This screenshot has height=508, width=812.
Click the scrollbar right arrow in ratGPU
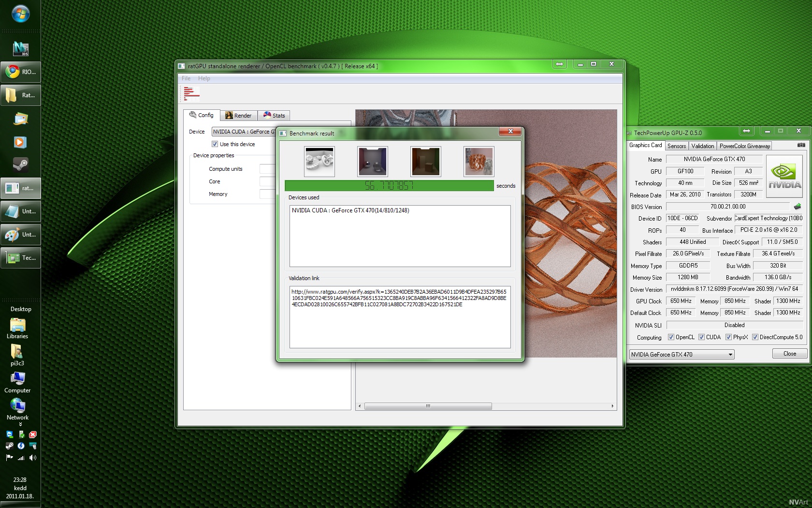point(612,406)
